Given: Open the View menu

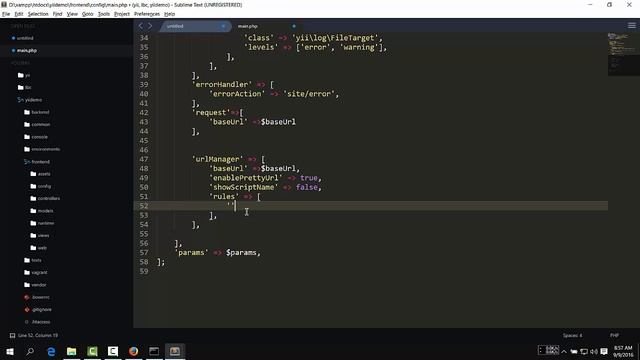Looking at the screenshot, I should point(72,14).
